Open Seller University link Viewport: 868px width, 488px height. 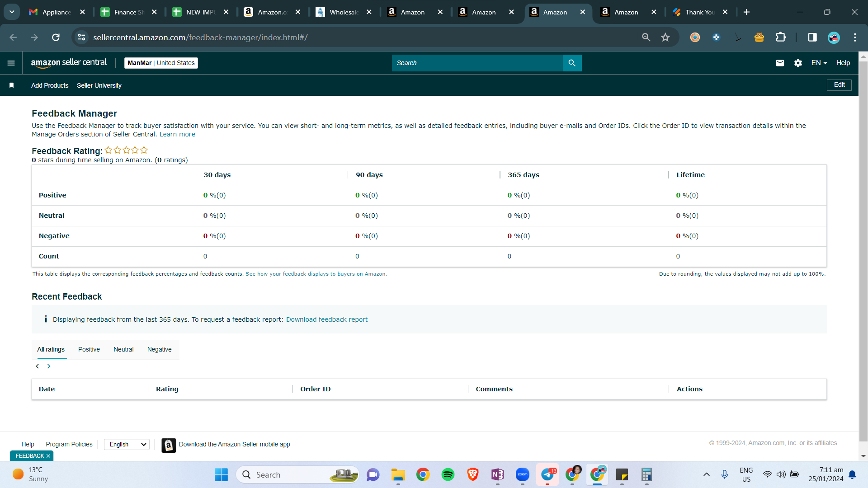point(99,85)
